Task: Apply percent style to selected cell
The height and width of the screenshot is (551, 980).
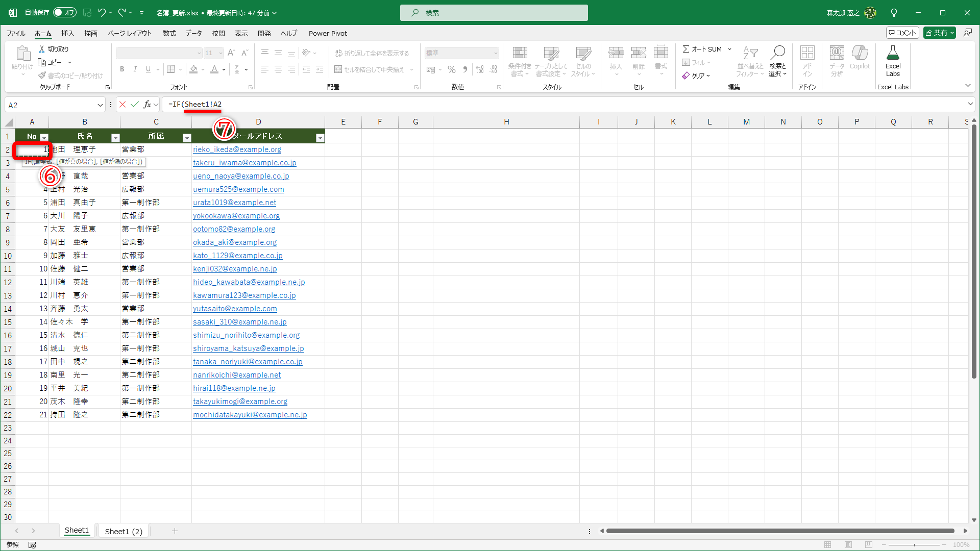Action: pos(451,69)
